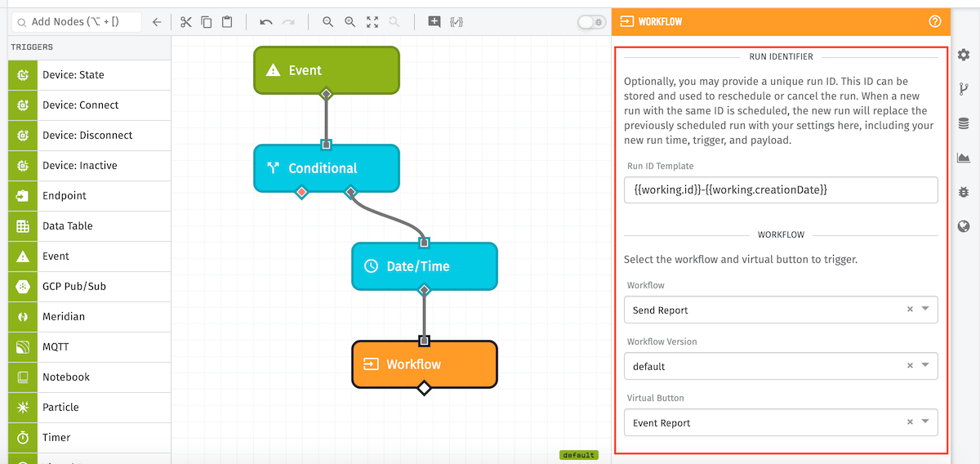Click the Add Nodes search field
This screenshot has width=980, height=464.
pos(76,22)
